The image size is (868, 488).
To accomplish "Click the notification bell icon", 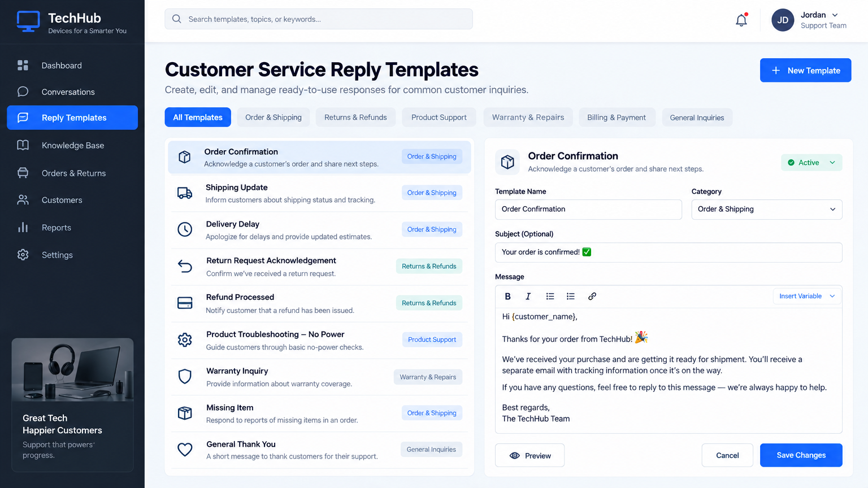I will click(741, 20).
